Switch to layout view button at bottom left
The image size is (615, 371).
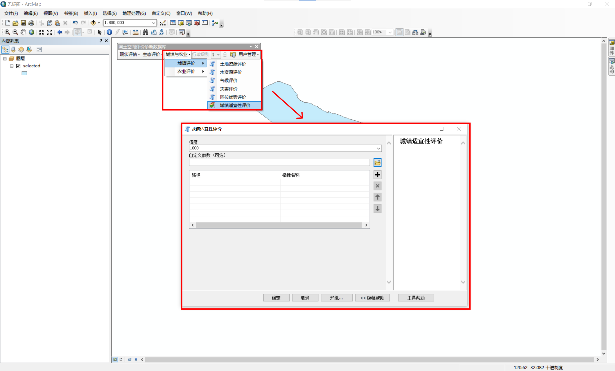(x=121, y=359)
